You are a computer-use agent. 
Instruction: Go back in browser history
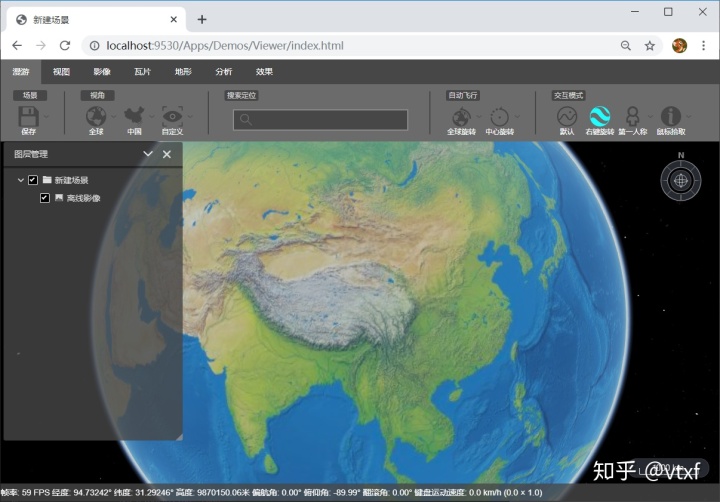(x=17, y=45)
